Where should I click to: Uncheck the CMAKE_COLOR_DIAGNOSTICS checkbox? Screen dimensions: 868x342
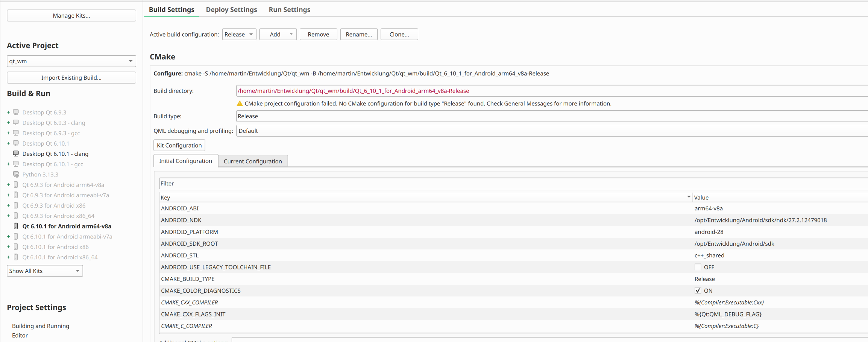coord(698,290)
